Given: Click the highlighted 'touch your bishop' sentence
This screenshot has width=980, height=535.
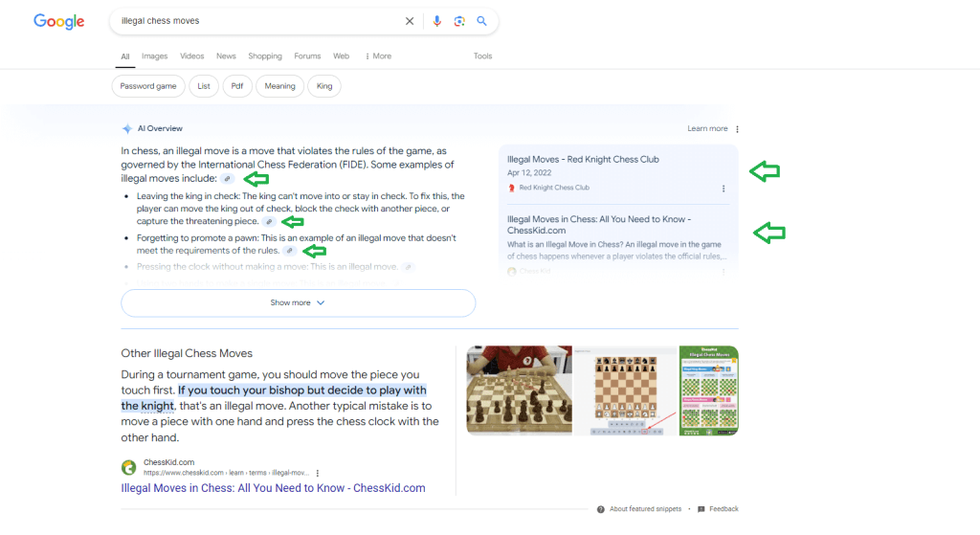Looking at the screenshot, I should click(x=274, y=398).
